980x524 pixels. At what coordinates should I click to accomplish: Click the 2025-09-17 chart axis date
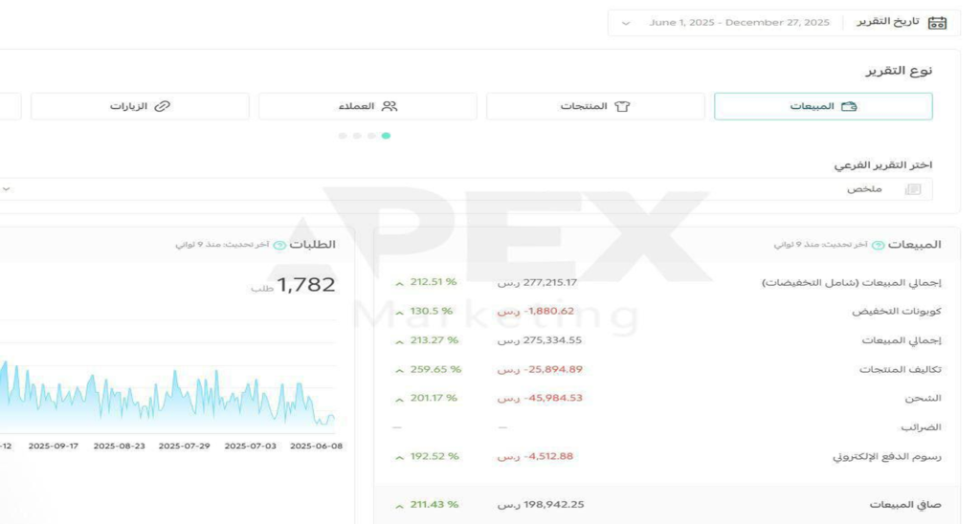[x=54, y=447]
